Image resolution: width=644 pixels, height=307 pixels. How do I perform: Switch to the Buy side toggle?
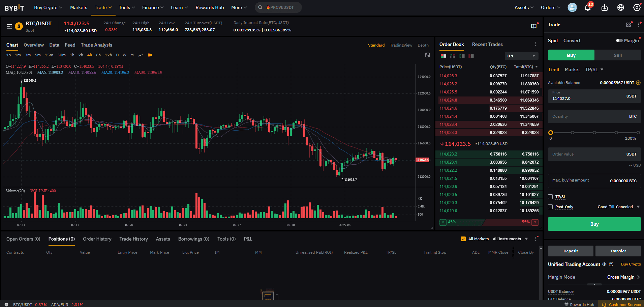[x=571, y=55]
